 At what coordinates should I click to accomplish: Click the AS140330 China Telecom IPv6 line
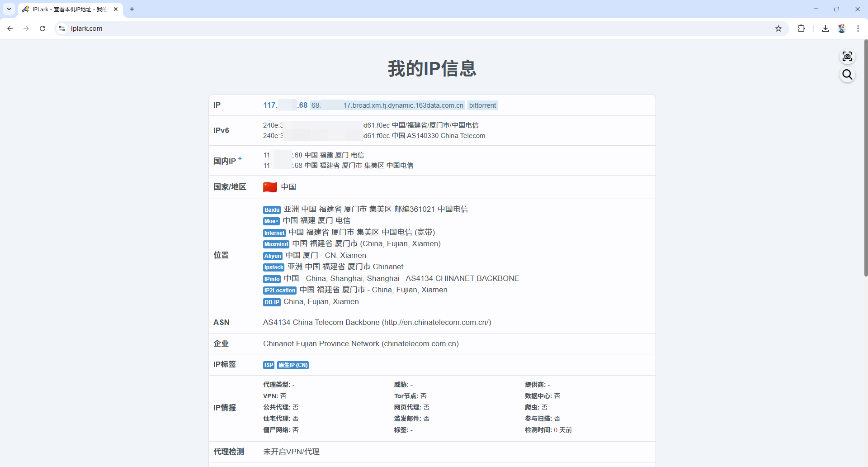tap(374, 136)
